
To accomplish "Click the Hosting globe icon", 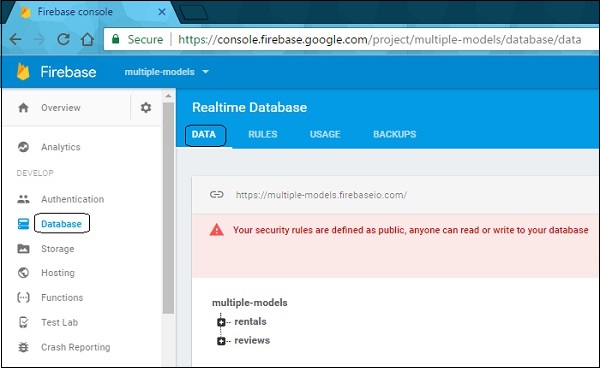I will point(23,273).
